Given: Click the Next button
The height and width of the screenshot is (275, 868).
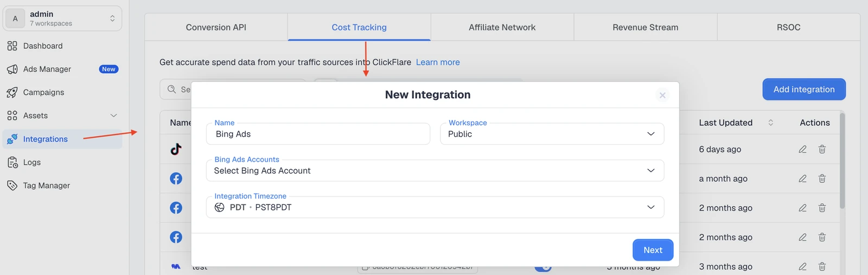Looking at the screenshot, I should point(653,250).
